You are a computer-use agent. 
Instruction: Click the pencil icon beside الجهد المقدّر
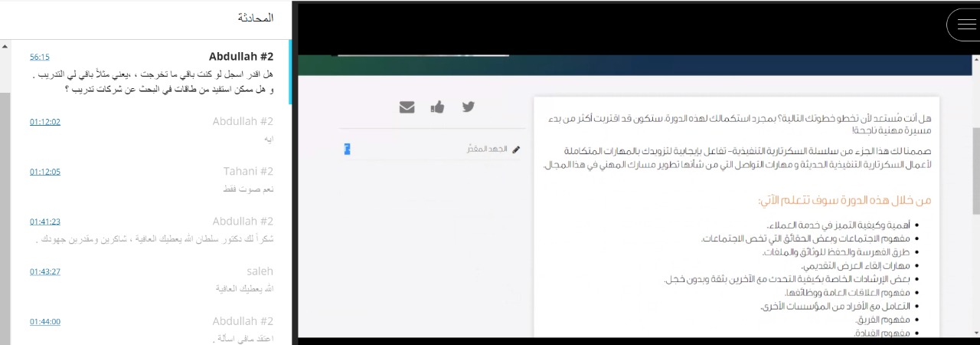pyautogui.click(x=516, y=149)
